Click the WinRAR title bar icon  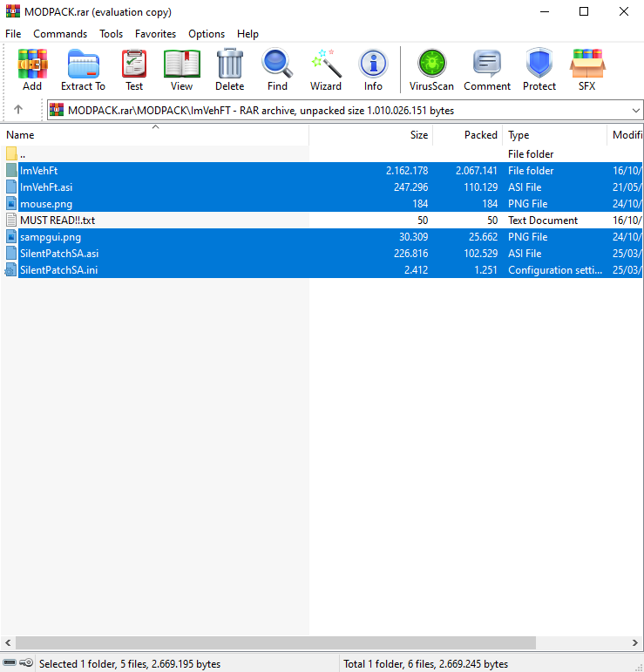[13, 11]
